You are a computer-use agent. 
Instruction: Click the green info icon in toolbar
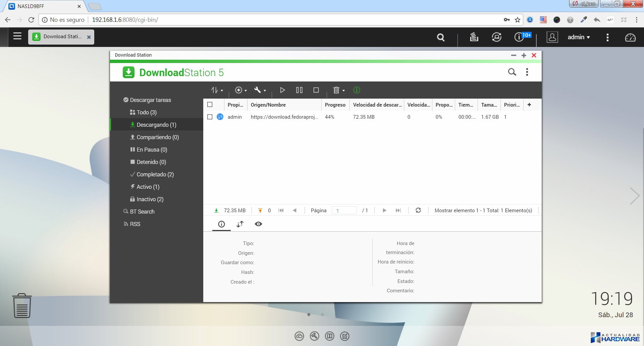click(357, 90)
